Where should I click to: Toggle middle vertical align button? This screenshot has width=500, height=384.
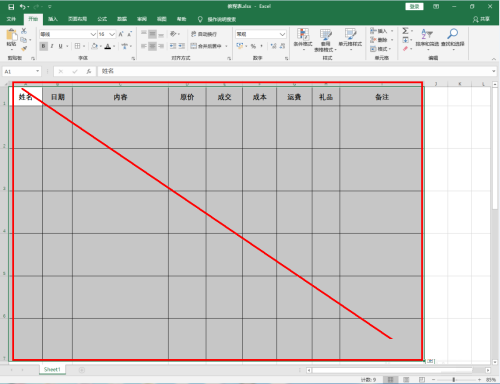coord(152,34)
